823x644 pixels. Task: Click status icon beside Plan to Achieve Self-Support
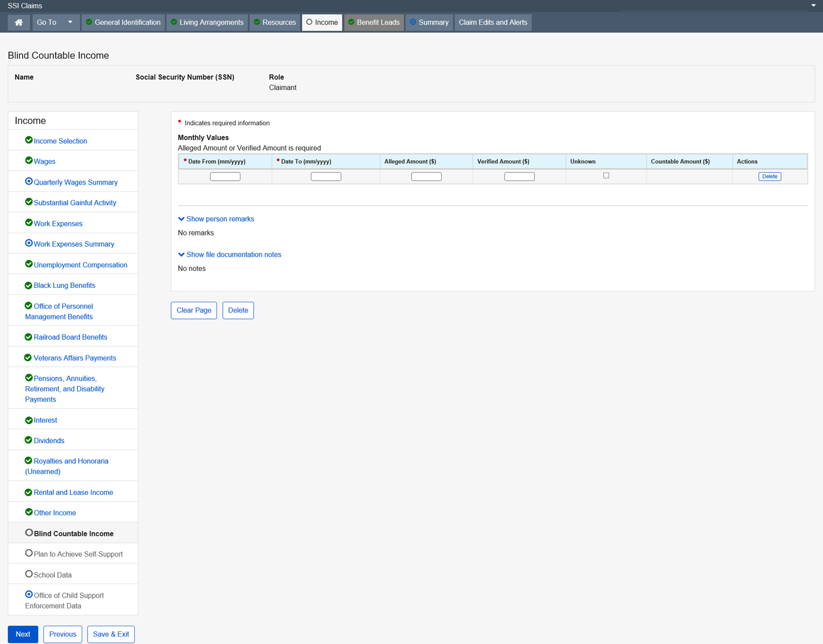[x=29, y=553]
